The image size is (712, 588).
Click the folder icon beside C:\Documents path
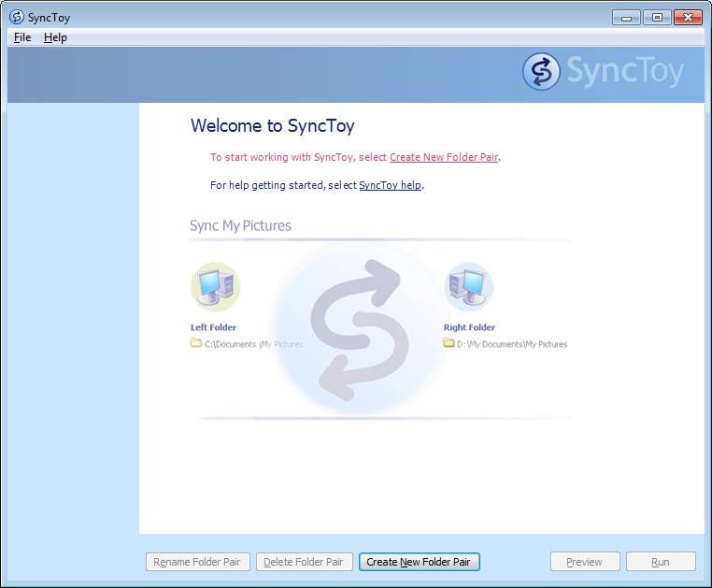pyautogui.click(x=195, y=343)
